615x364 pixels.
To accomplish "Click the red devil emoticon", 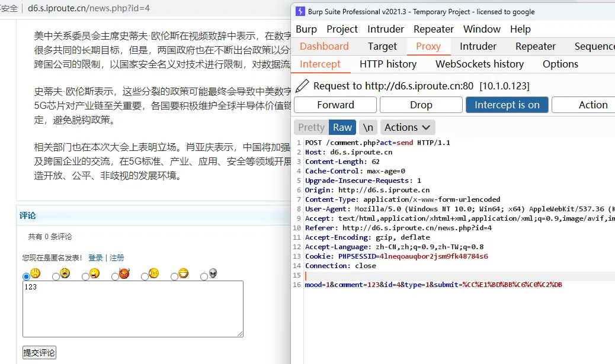I will pyautogui.click(x=124, y=273).
